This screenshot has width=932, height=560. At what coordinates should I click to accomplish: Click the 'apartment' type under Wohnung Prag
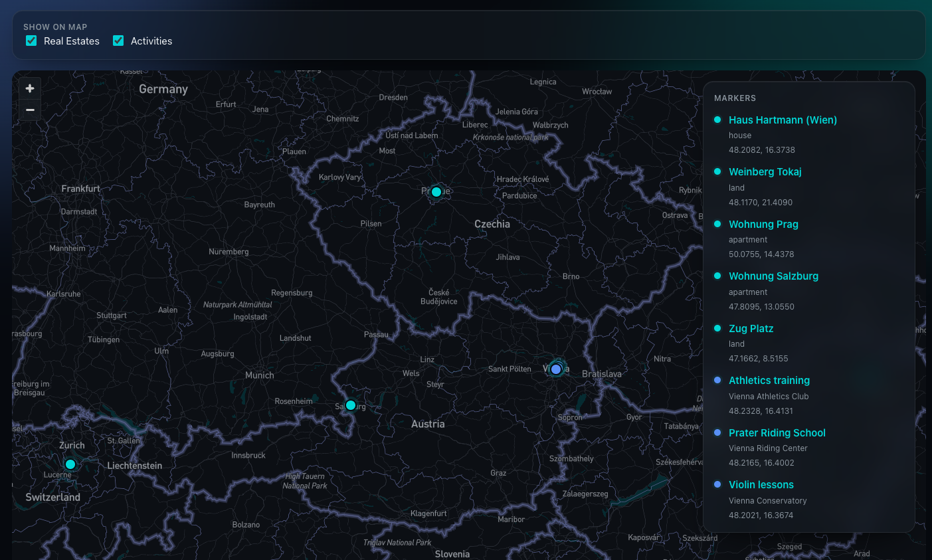[x=748, y=240]
